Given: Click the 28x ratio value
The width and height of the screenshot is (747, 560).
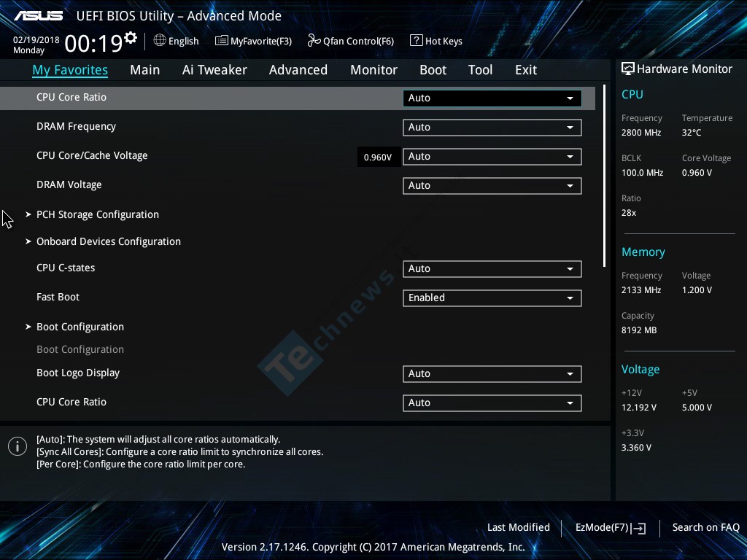Looking at the screenshot, I should click(x=629, y=213).
